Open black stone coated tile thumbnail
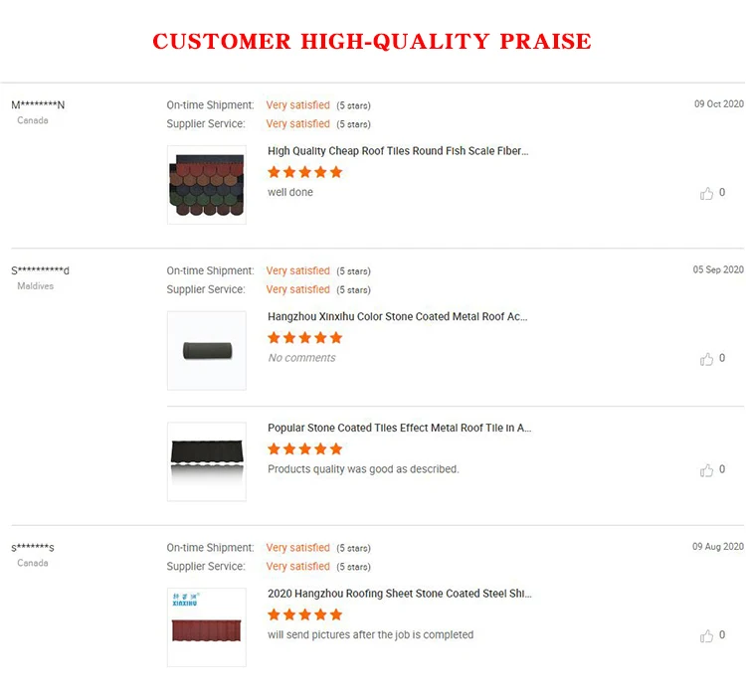The height and width of the screenshot is (700, 746). (x=206, y=461)
